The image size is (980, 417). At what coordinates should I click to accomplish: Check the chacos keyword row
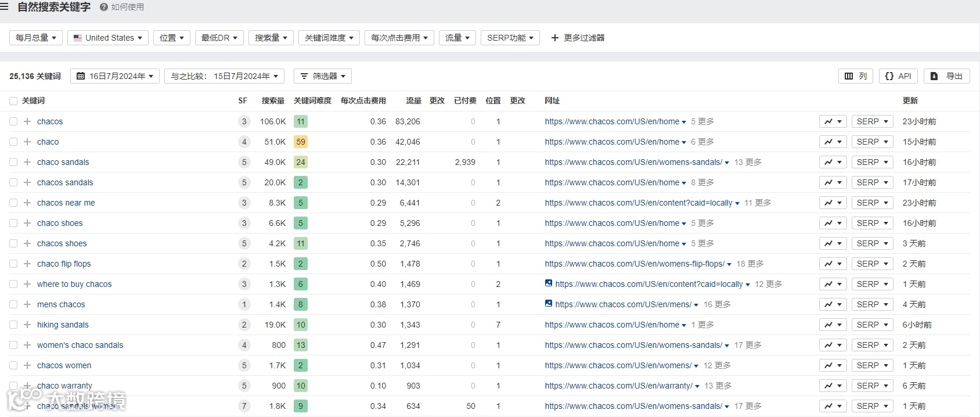[x=13, y=121]
